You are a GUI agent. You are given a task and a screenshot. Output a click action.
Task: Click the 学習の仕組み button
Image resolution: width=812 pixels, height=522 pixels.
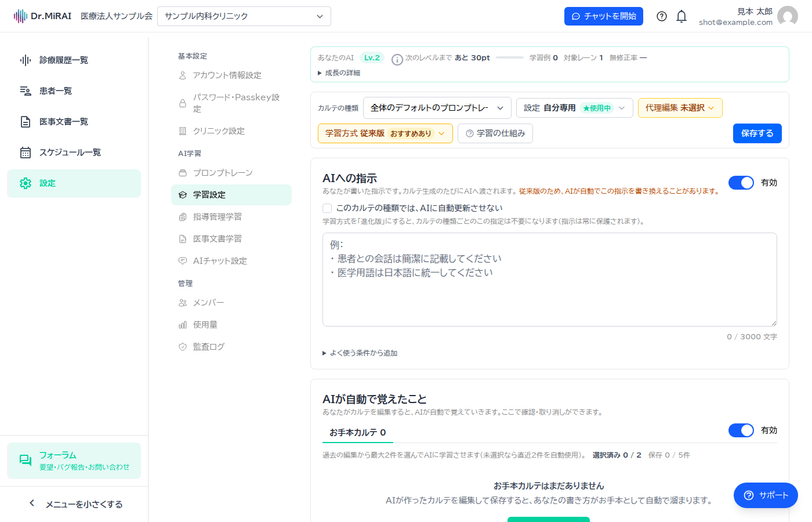[x=495, y=133]
